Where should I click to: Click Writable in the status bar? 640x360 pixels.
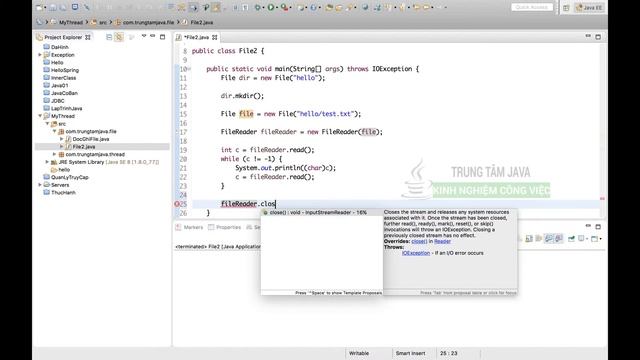(x=359, y=353)
